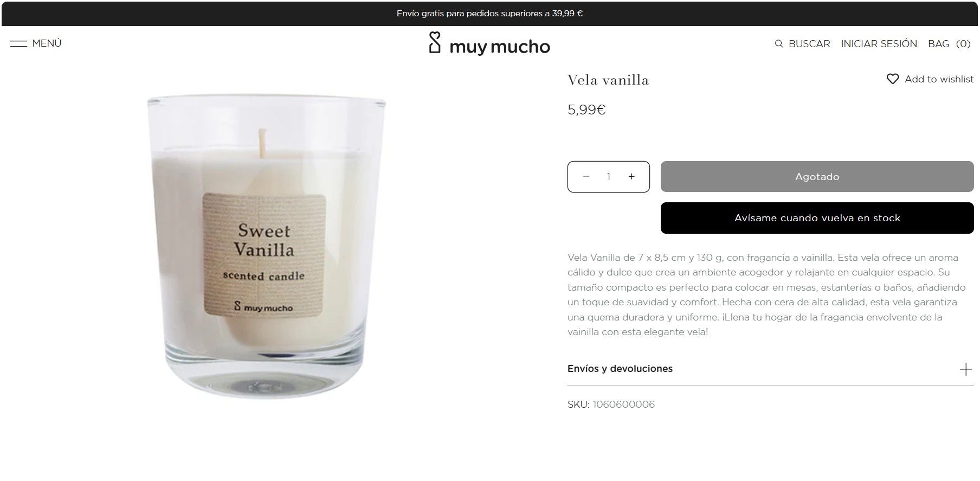Click the wishlist heart icon

[x=892, y=79]
